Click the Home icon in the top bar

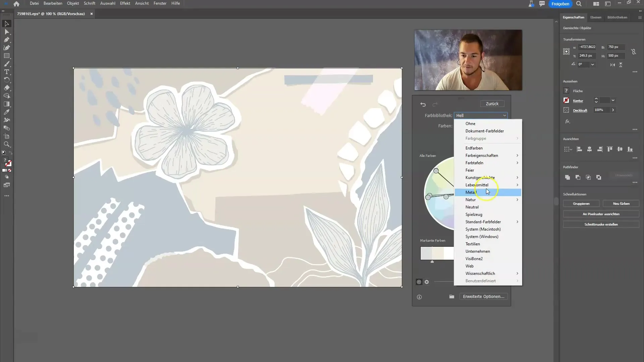pyautogui.click(x=16, y=4)
